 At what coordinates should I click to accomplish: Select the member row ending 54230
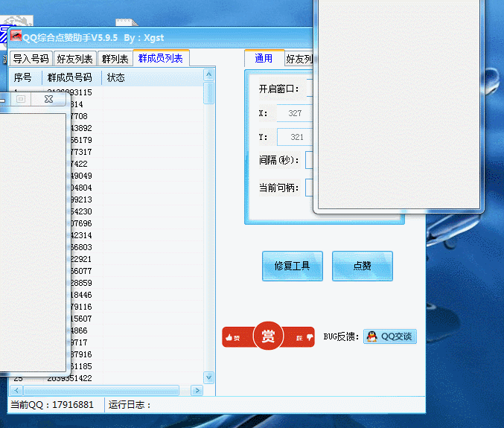tap(136, 211)
